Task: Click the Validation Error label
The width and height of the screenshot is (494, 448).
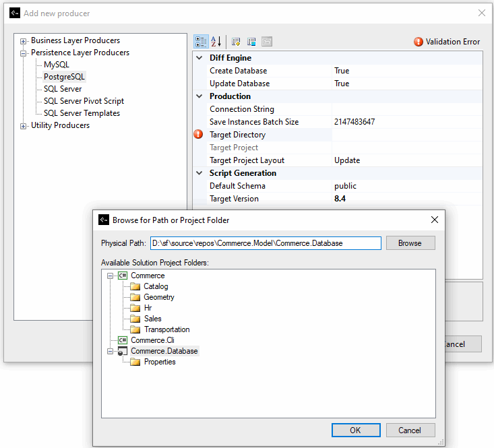Action: pyautogui.click(x=453, y=42)
